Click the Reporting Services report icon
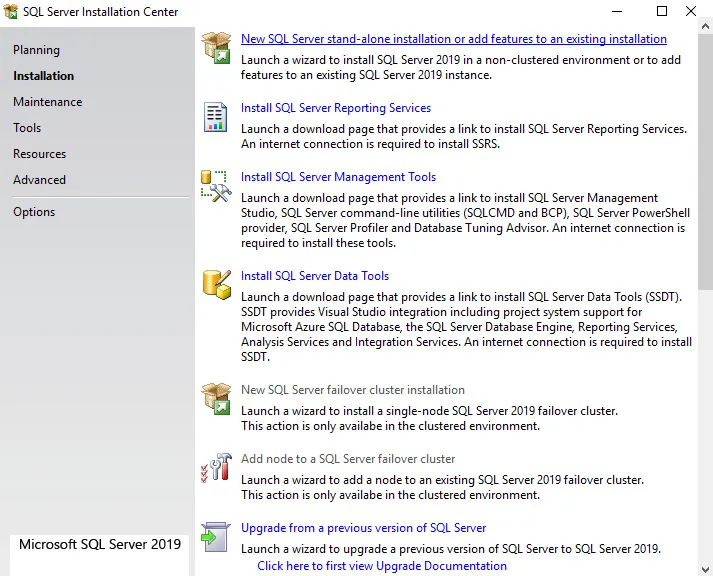The image size is (713, 576). point(215,117)
